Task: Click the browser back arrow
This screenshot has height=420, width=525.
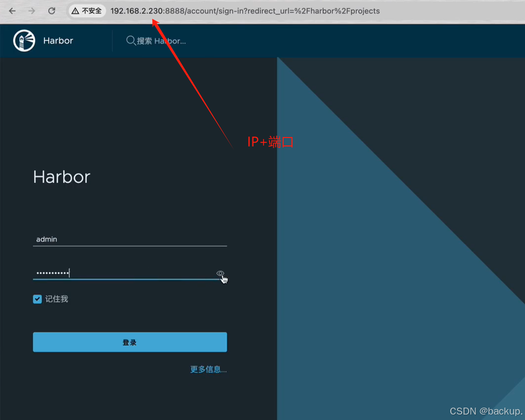Action: (12, 11)
